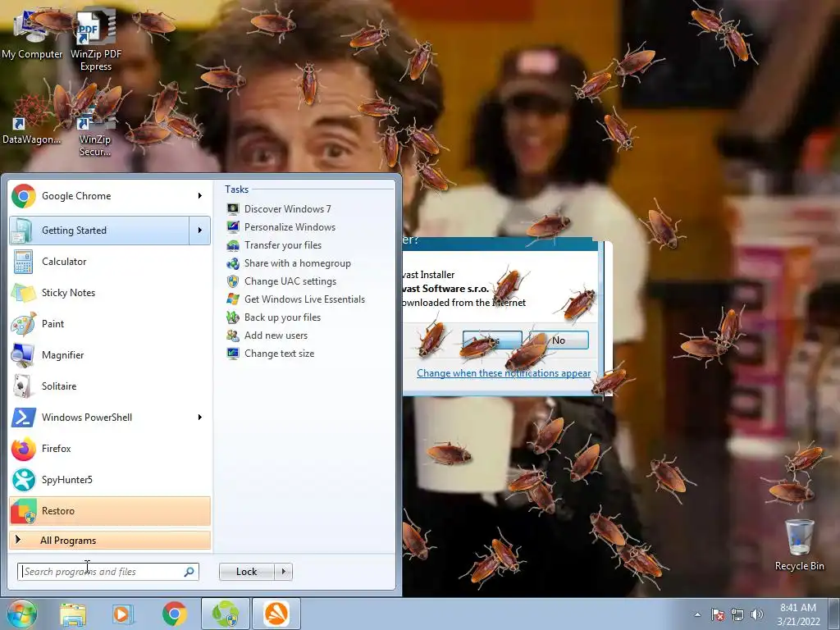Open the SpyHunter5 icon
The width and height of the screenshot is (840, 630).
[22, 479]
